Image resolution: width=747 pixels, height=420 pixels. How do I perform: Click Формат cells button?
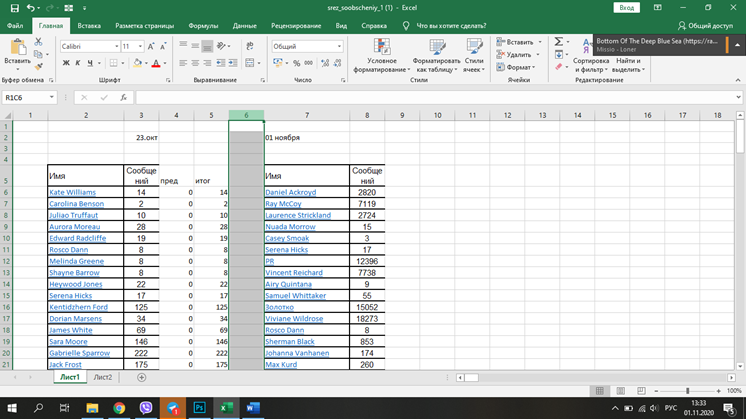pyautogui.click(x=516, y=67)
